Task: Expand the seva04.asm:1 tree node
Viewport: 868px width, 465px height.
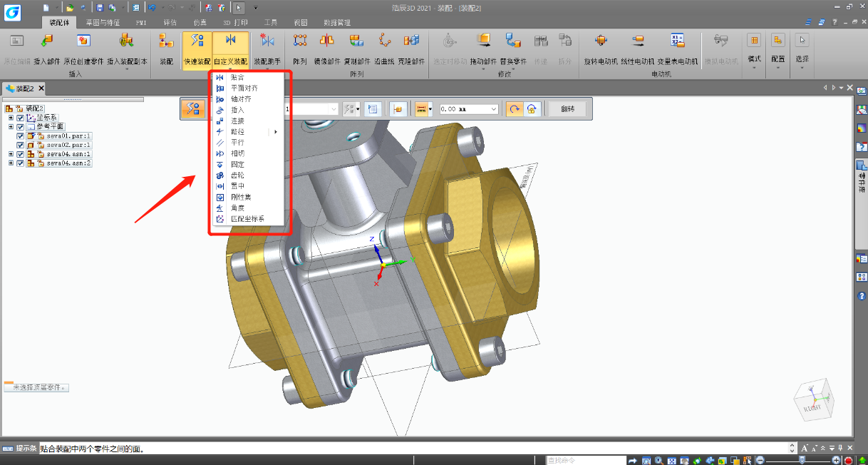Action: click(x=11, y=154)
